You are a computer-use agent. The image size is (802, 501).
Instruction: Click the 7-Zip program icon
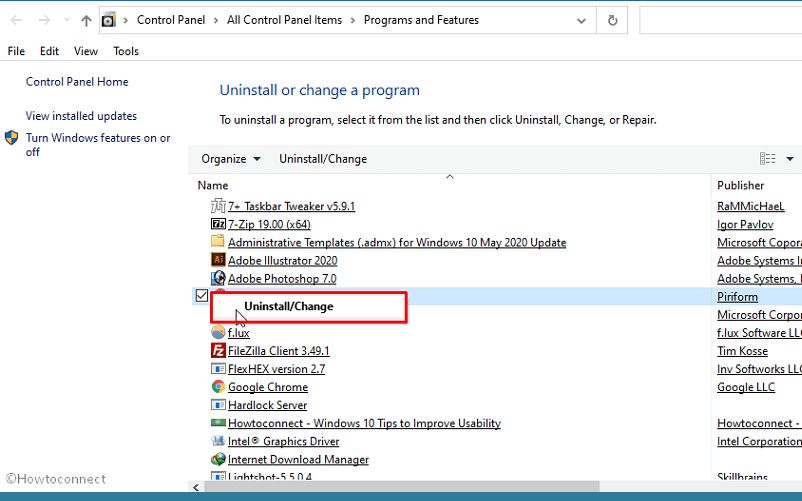click(x=218, y=224)
